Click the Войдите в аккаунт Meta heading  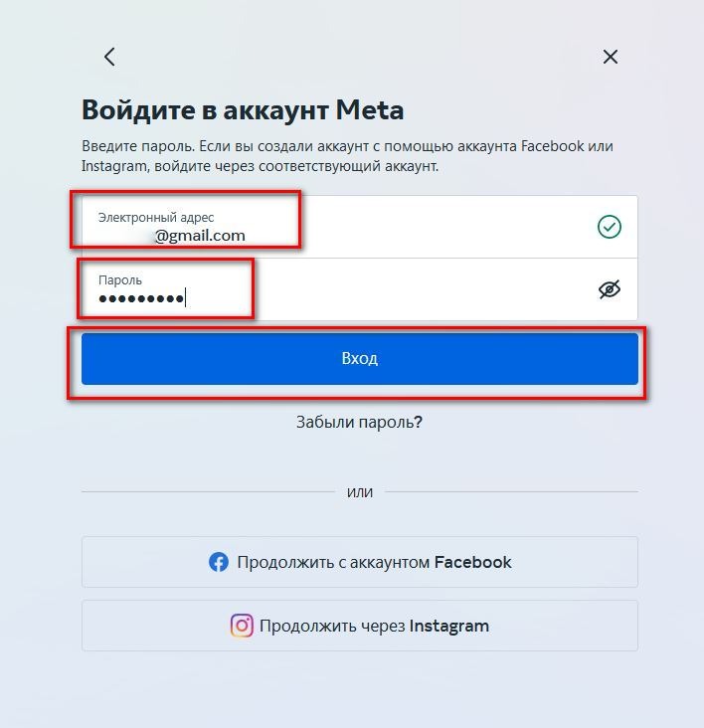243,109
